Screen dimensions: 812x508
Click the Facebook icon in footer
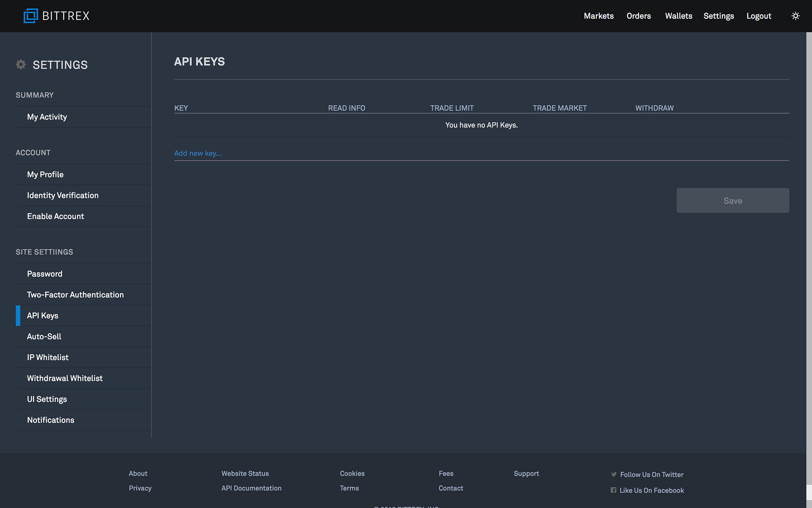tap(613, 490)
